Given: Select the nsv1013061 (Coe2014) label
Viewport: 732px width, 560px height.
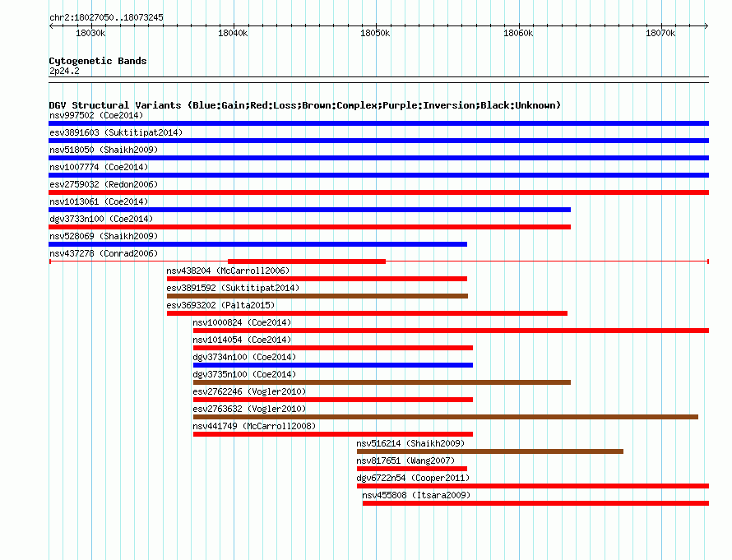Looking at the screenshot, I should [x=99, y=201].
